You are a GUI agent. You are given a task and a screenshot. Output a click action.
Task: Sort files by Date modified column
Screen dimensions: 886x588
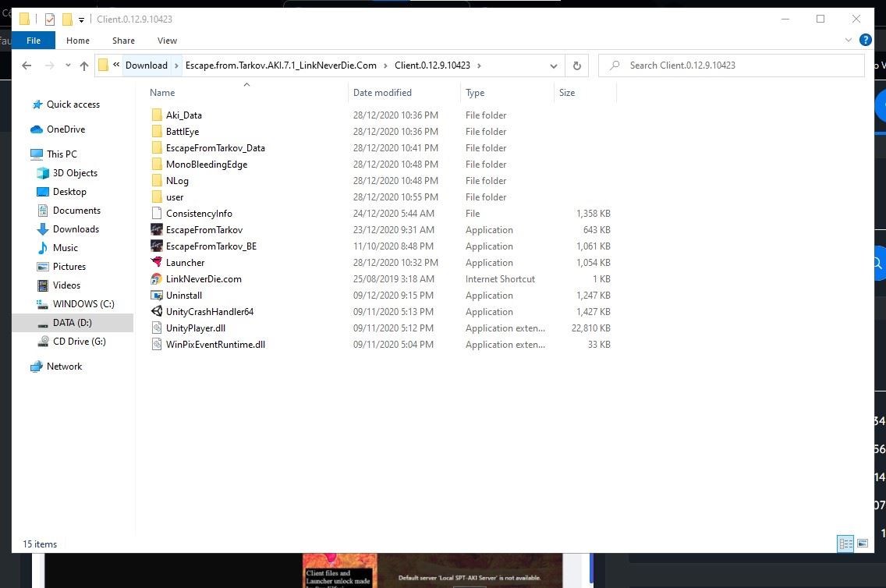(x=382, y=93)
